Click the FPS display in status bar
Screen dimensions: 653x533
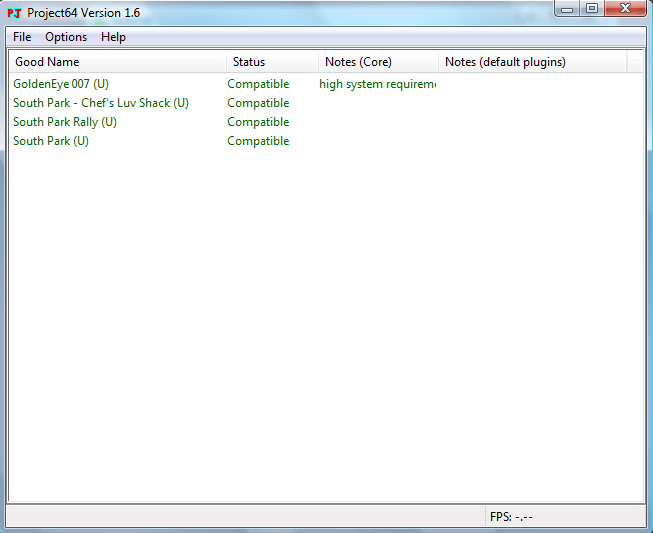tap(511, 517)
